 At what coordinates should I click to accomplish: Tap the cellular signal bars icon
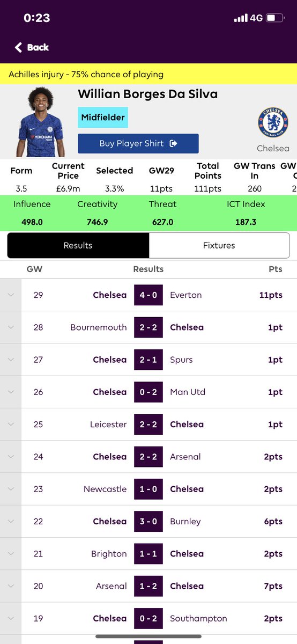(x=241, y=18)
